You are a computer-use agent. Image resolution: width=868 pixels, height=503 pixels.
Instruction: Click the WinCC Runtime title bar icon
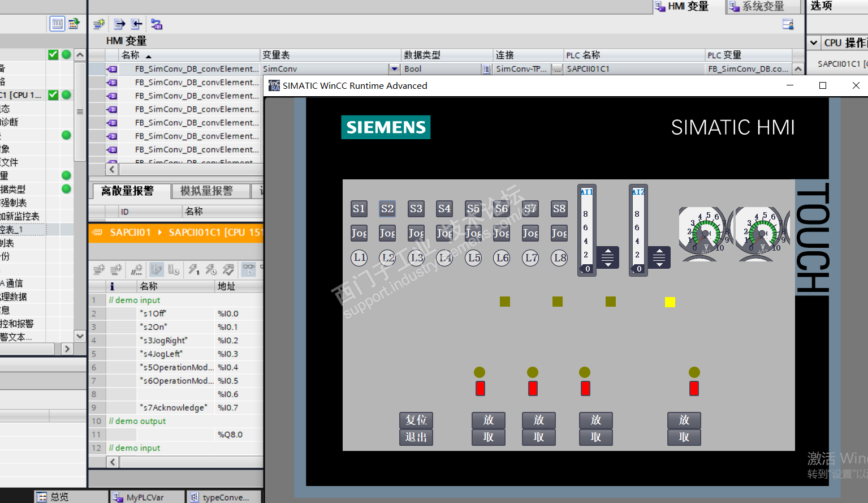[274, 85]
